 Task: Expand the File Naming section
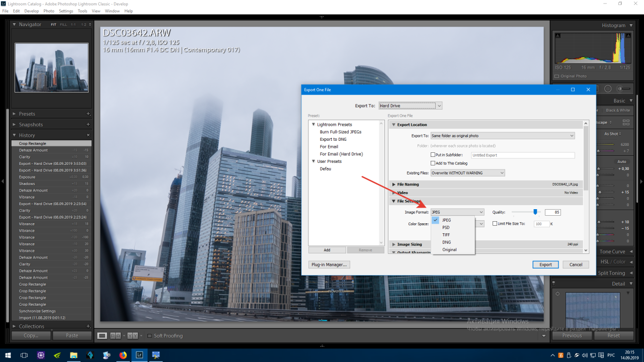(394, 185)
